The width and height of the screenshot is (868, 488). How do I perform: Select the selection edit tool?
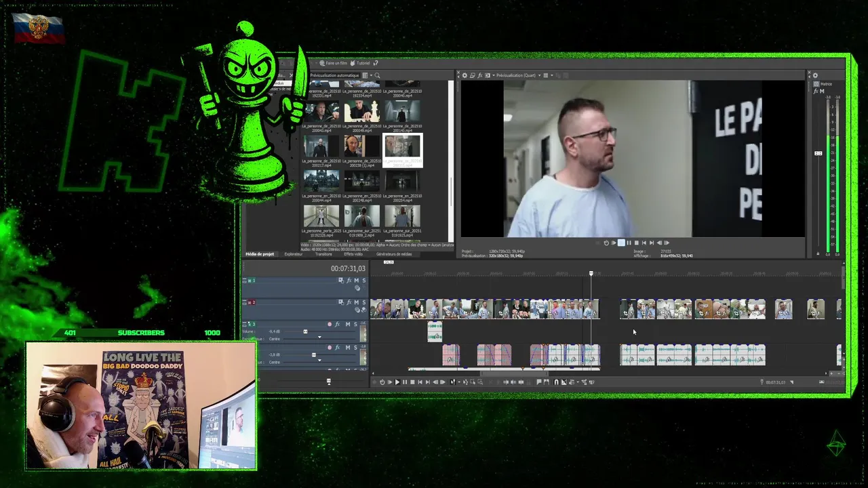click(x=473, y=382)
